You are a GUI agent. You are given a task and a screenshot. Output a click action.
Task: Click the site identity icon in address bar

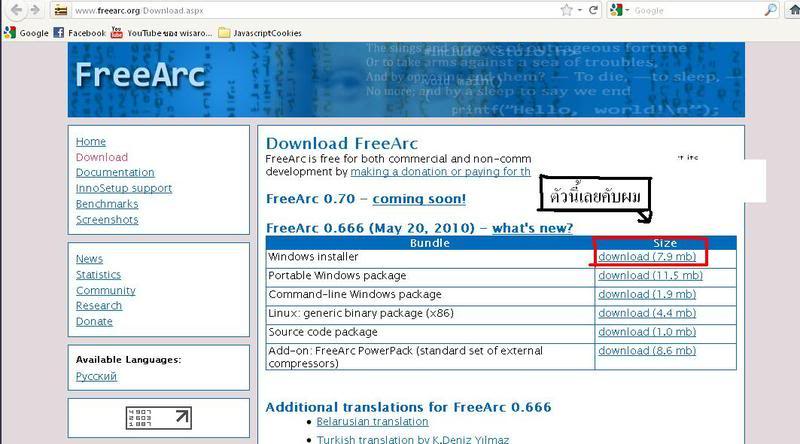[x=61, y=10]
